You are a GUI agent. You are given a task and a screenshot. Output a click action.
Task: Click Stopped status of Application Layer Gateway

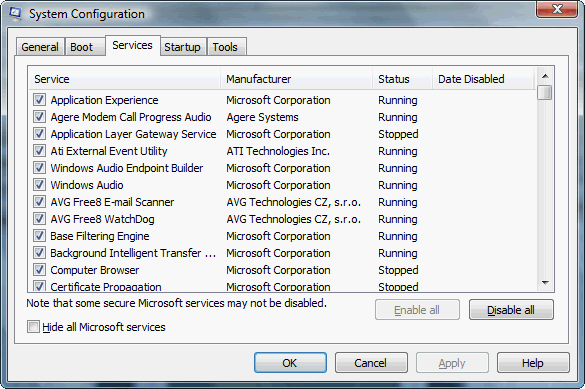coord(398,134)
